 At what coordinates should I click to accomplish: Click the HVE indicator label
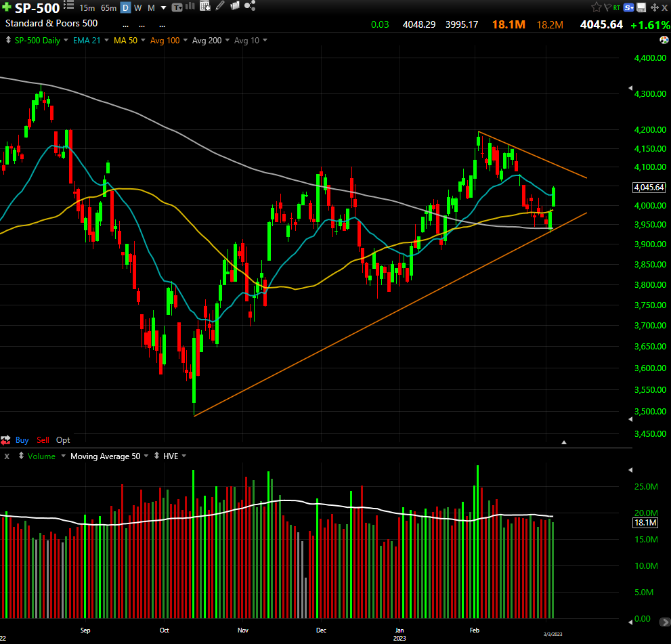(171, 456)
